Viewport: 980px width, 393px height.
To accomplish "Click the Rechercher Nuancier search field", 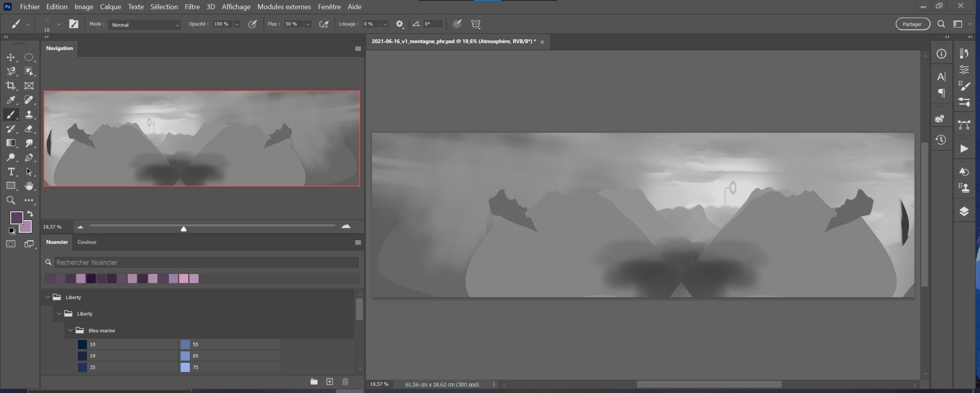I will click(206, 262).
